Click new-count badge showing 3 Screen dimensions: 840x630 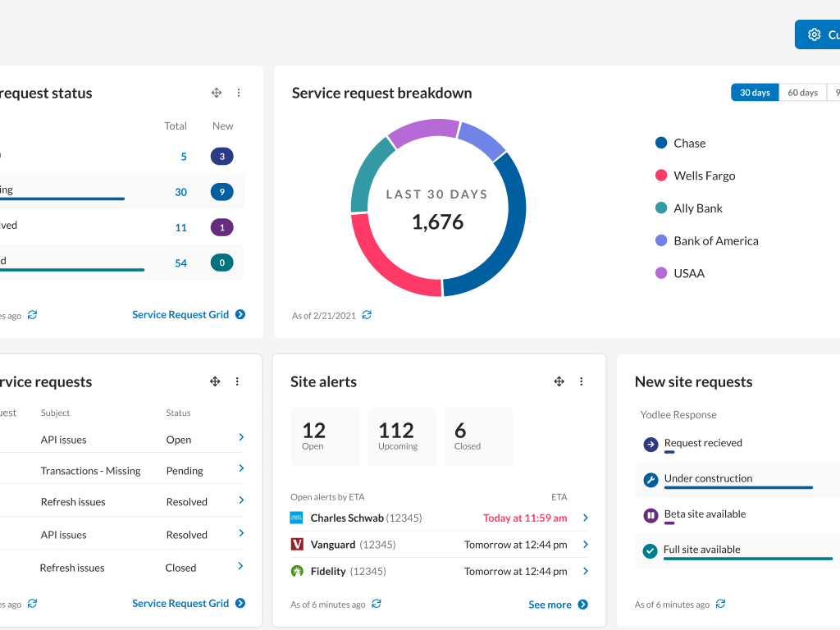click(x=221, y=157)
